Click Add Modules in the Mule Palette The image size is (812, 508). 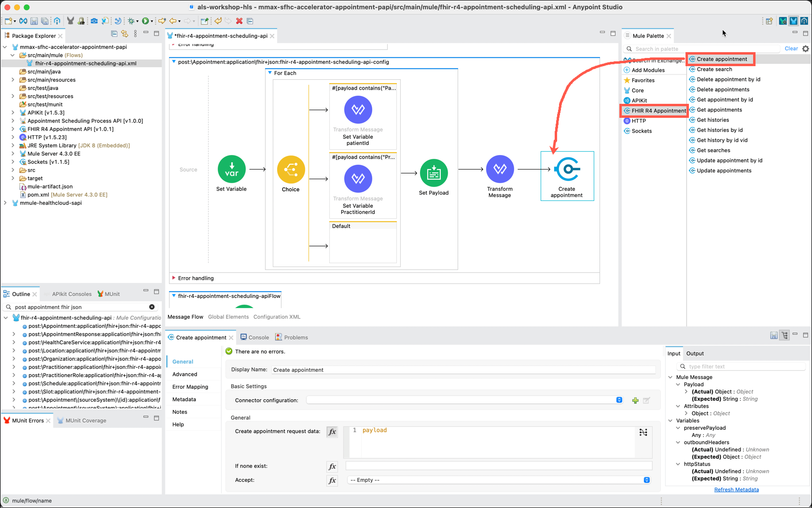[644, 70]
